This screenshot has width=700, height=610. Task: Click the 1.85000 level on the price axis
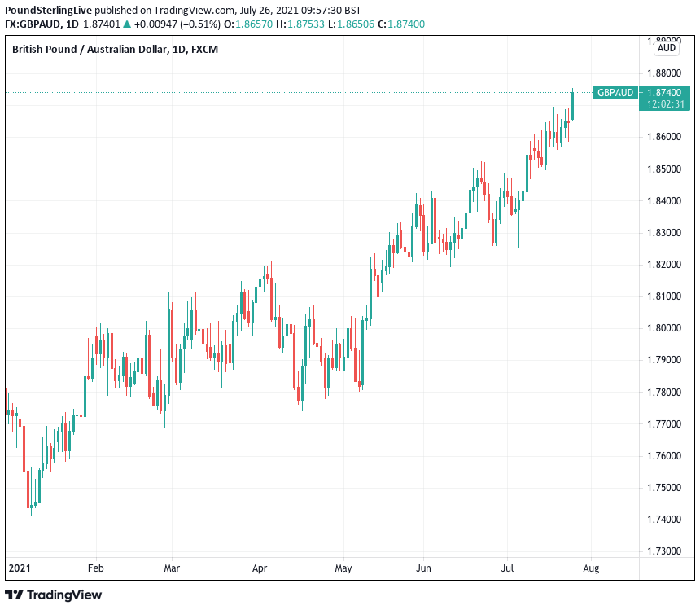point(663,169)
